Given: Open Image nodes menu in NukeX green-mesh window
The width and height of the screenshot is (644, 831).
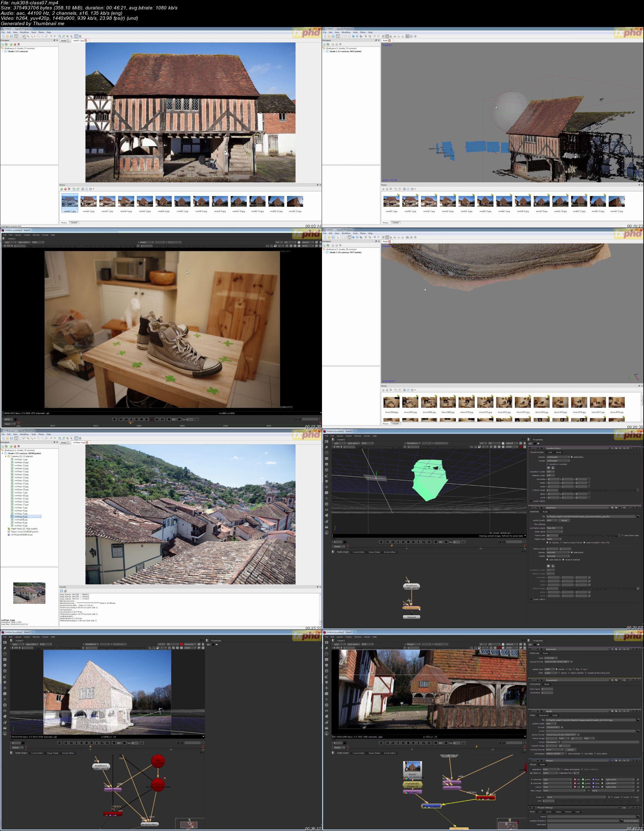Looking at the screenshot, I should click(x=327, y=442).
